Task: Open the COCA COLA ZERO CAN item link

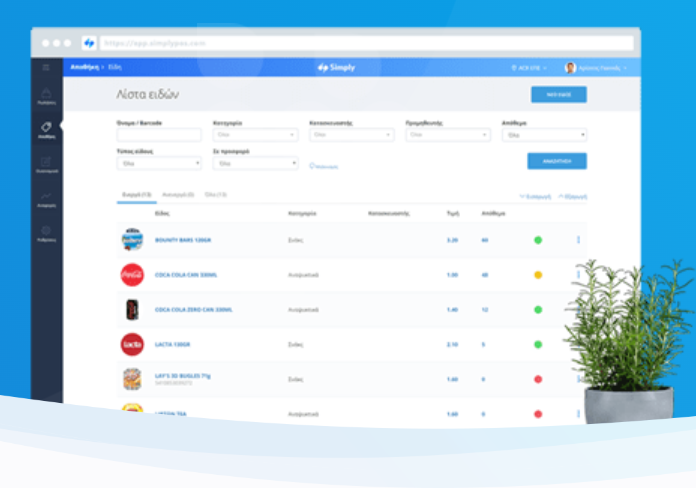Action: (194, 310)
